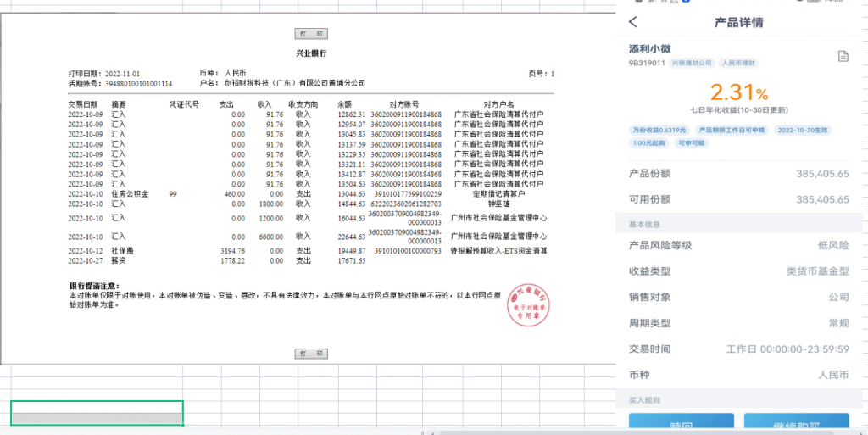Tap the 可申可赎 tag
The height and width of the screenshot is (435, 868).
(x=692, y=142)
